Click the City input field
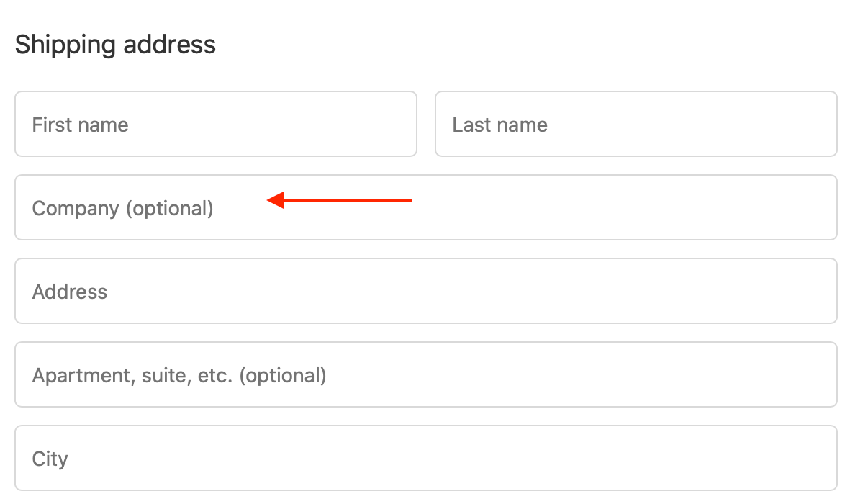 tap(425, 458)
